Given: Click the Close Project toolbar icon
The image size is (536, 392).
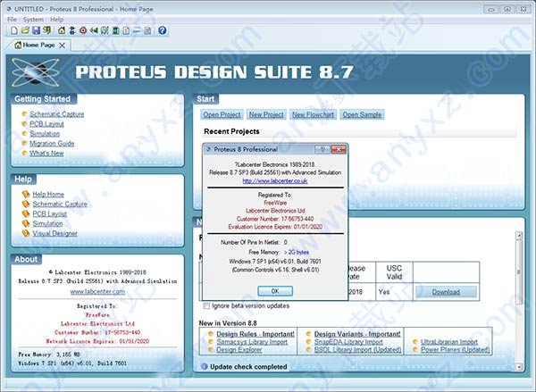Looking at the screenshot, I should click(x=46, y=30).
